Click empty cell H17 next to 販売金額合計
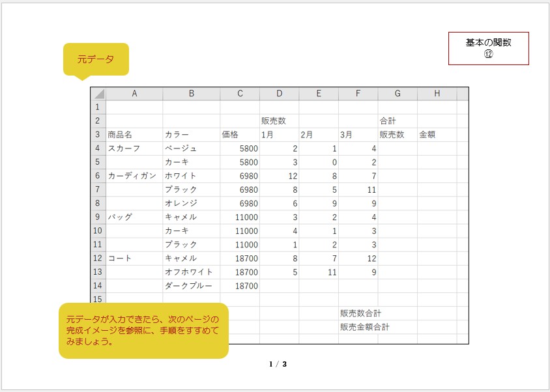550x392 pixels. click(x=437, y=327)
